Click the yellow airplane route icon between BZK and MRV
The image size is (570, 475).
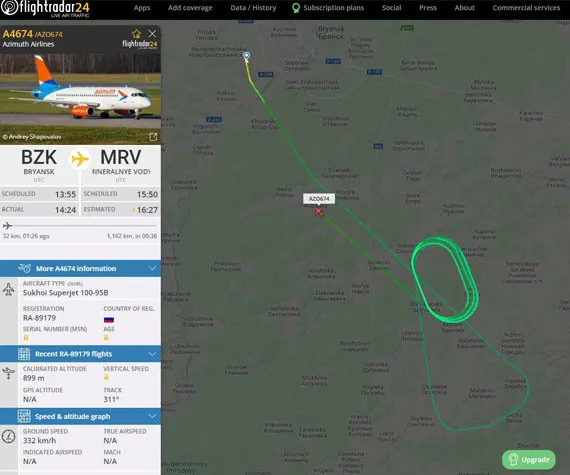[80, 159]
